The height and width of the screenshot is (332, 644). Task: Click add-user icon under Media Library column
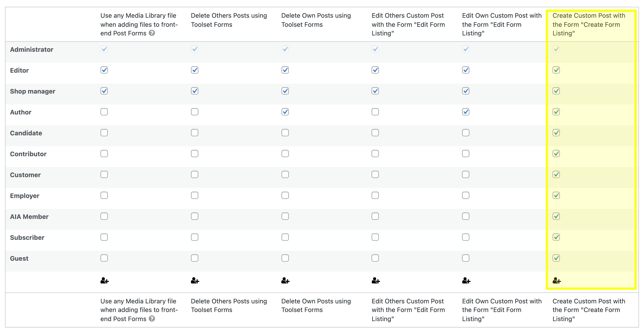click(x=105, y=281)
